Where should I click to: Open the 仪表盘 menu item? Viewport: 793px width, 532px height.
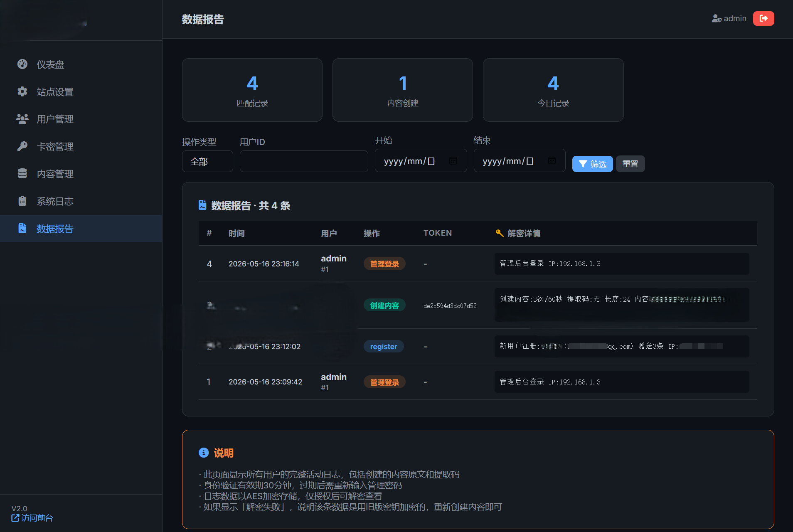coord(81,64)
